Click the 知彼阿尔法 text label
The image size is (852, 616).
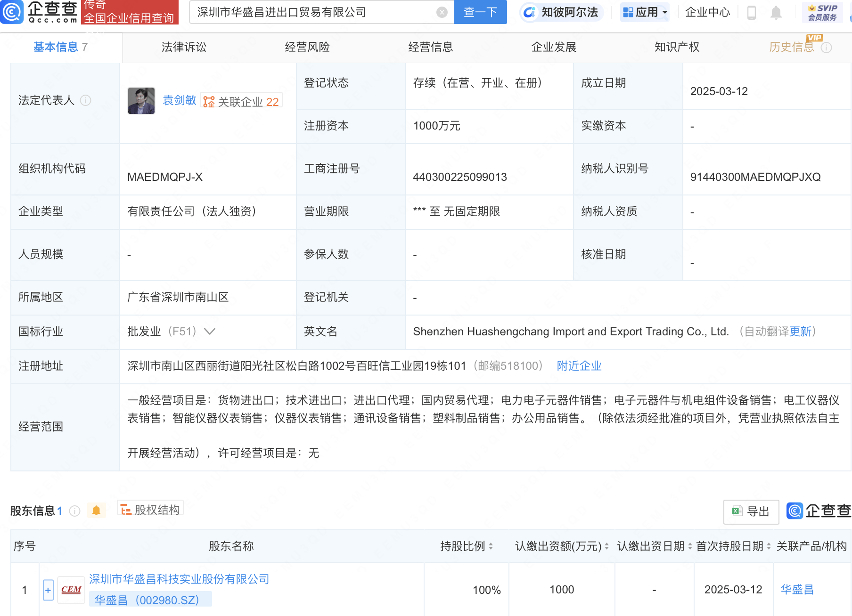570,12
